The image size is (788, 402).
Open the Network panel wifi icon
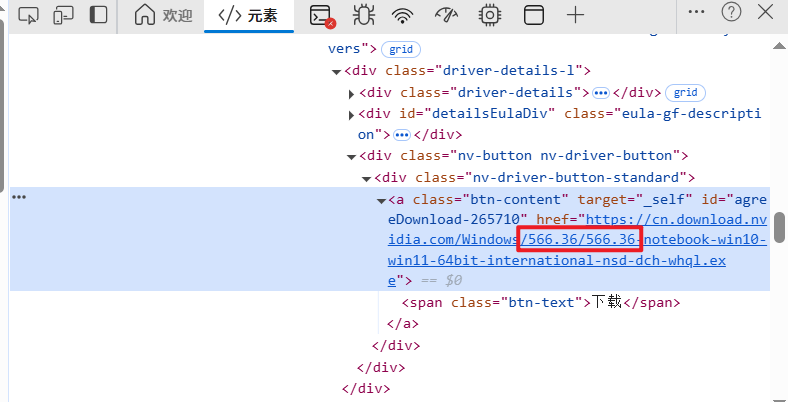point(403,15)
